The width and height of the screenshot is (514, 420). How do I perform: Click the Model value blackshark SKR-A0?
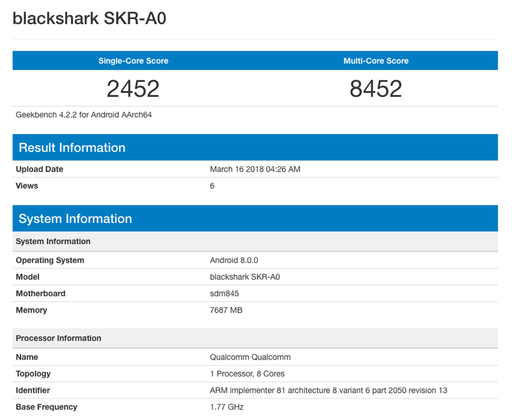tap(246, 277)
